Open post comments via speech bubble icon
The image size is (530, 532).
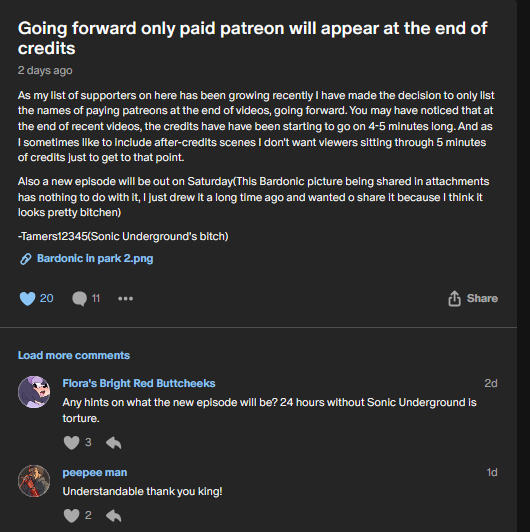click(79, 299)
